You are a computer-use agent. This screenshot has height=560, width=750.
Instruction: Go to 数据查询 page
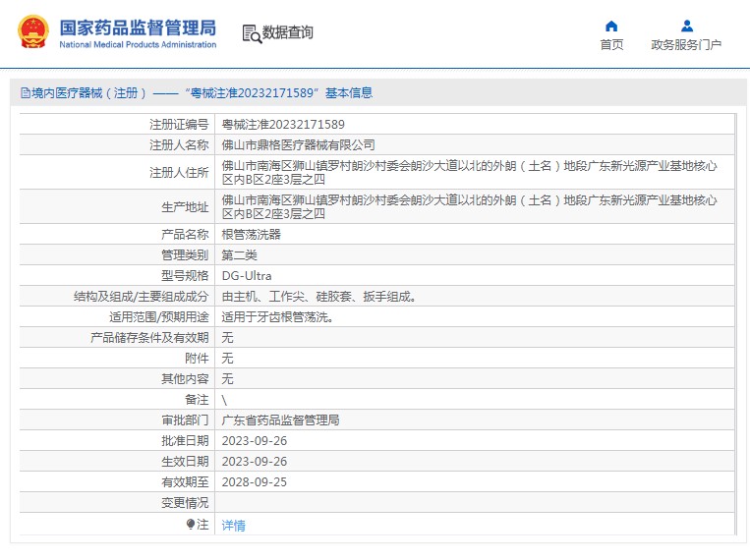[287, 32]
